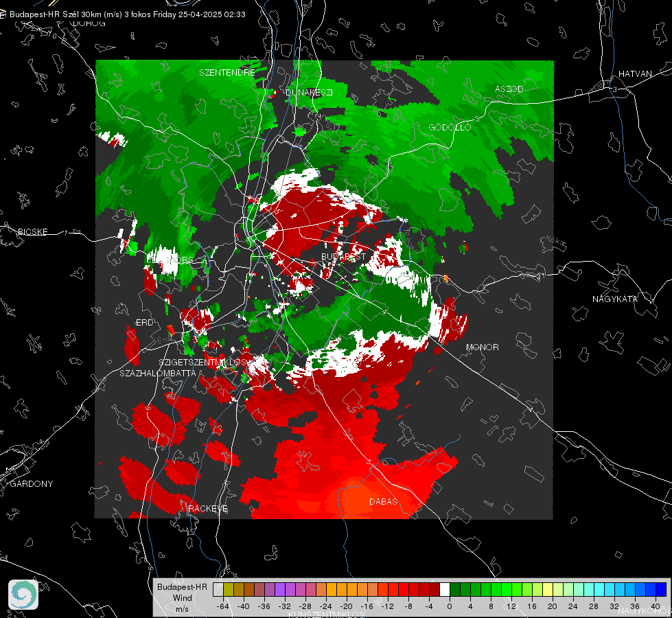
Task: Click the BICSKE city label
Action: 32,231
